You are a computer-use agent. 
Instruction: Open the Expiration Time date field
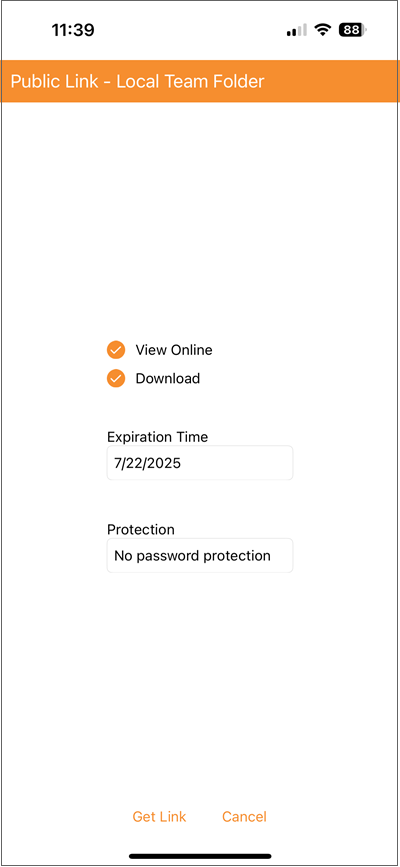[x=200, y=463]
